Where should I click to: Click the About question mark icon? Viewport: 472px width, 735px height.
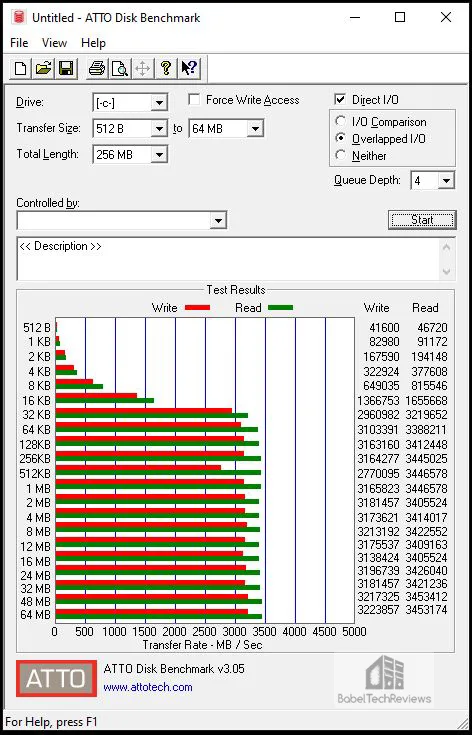pos(165,69)
